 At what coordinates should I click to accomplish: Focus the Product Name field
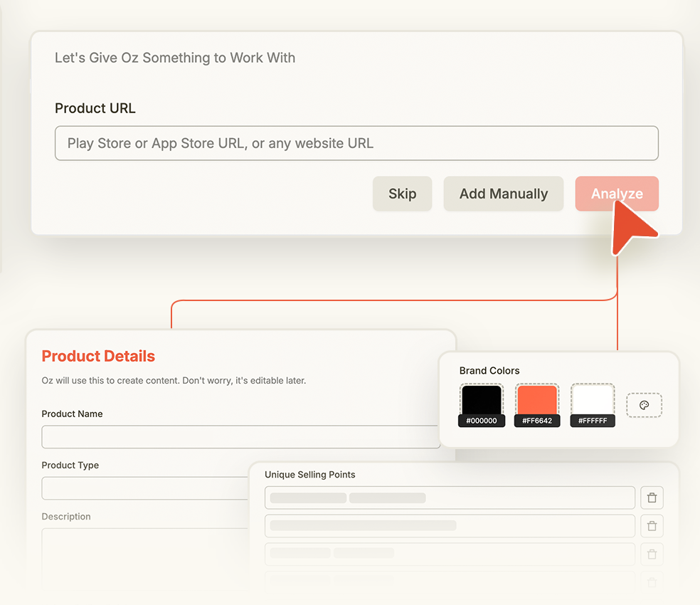240,437
